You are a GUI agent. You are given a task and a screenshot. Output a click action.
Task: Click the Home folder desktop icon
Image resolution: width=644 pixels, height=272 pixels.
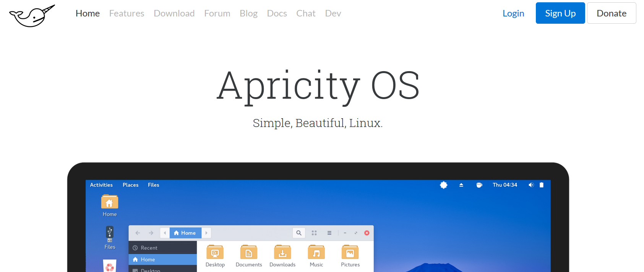[110, 202]
